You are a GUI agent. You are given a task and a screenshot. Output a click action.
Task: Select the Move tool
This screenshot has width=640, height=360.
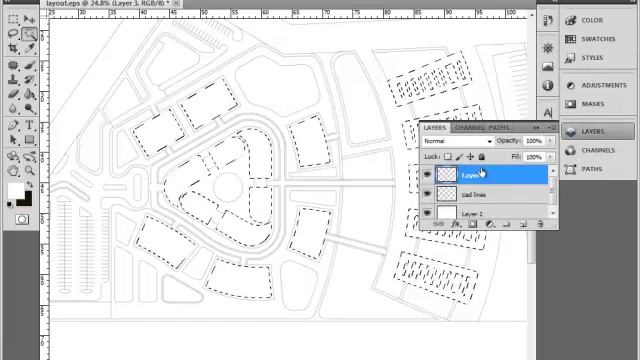click(29, 19)
